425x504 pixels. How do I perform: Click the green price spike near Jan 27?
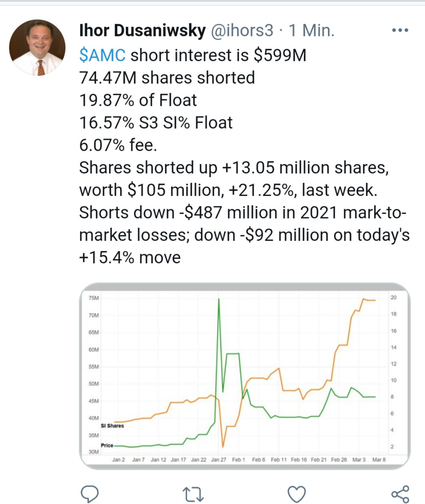219,302
